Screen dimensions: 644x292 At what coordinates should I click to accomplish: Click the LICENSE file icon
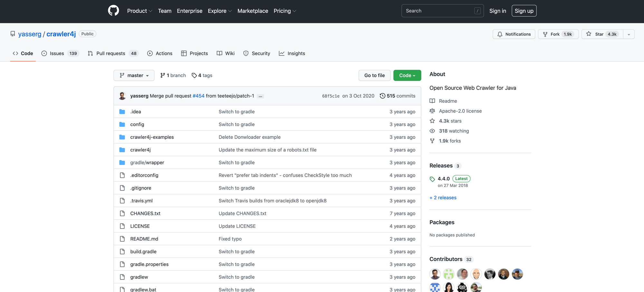click(x=122, y=226)
